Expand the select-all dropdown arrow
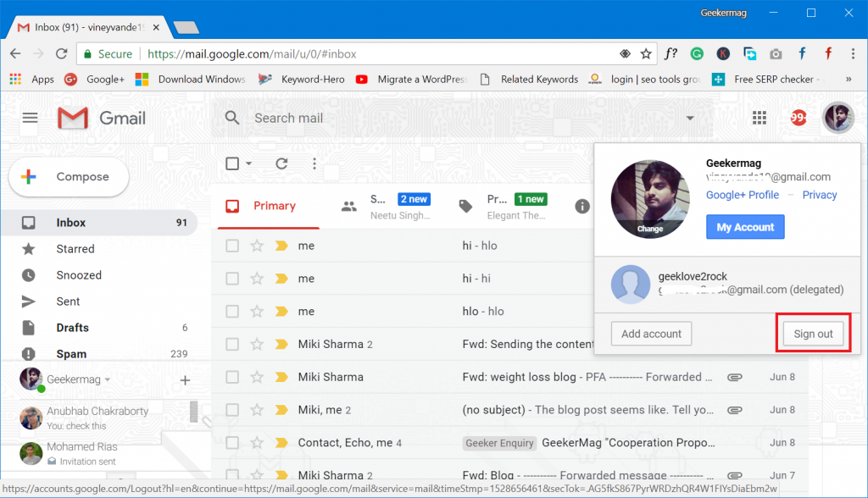This screenshot has width=868, height=498. click(249, 163)
